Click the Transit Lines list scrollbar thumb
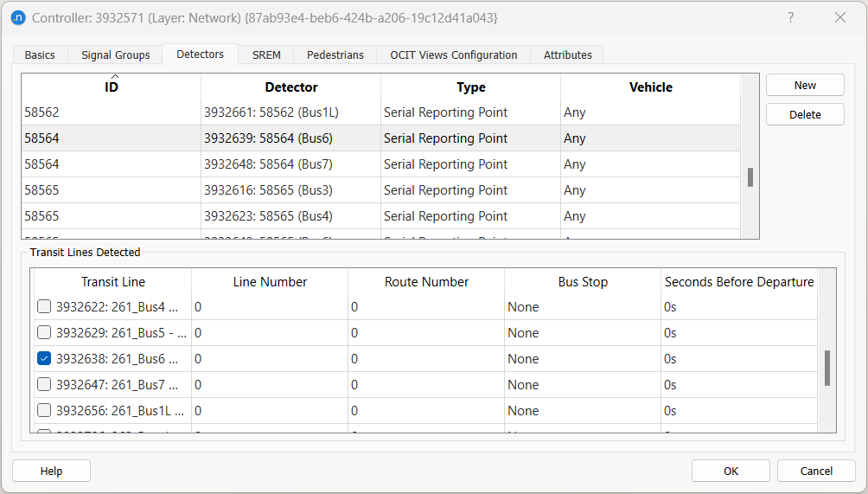Image resolution: width=868 pixels, height=494 pixels. coord(827,368)
